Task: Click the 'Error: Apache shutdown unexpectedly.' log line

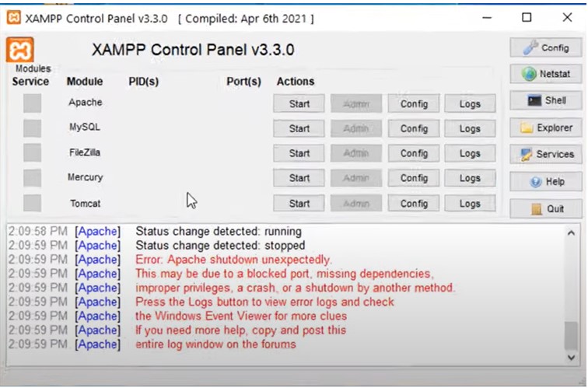Action: tap(233, 260)
